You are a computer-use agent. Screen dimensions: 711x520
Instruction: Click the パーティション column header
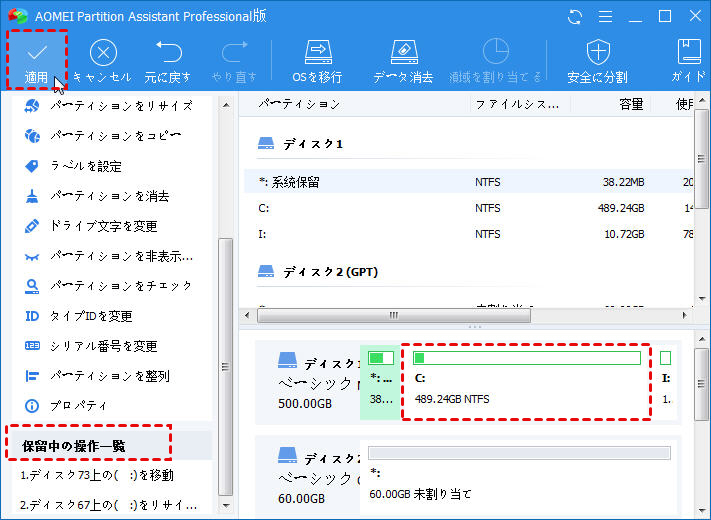(299, 105)
